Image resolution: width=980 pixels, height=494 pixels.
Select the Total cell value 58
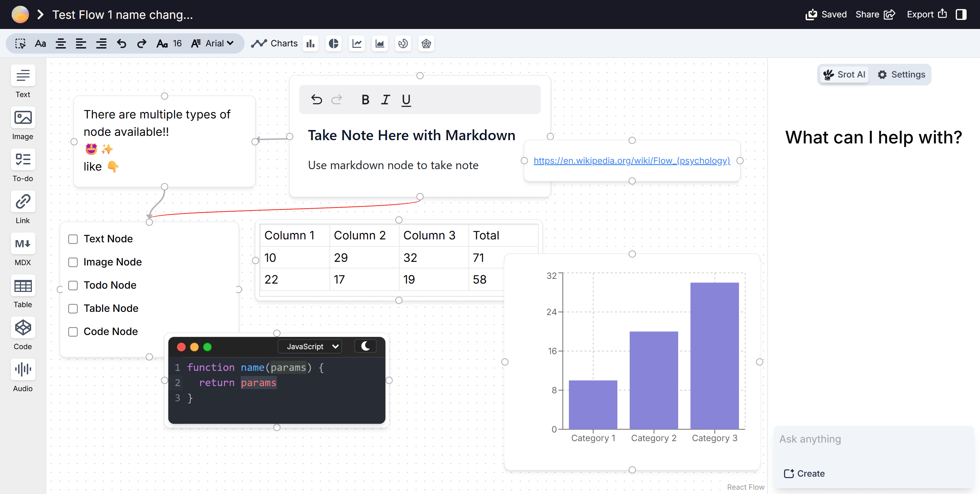486,280
